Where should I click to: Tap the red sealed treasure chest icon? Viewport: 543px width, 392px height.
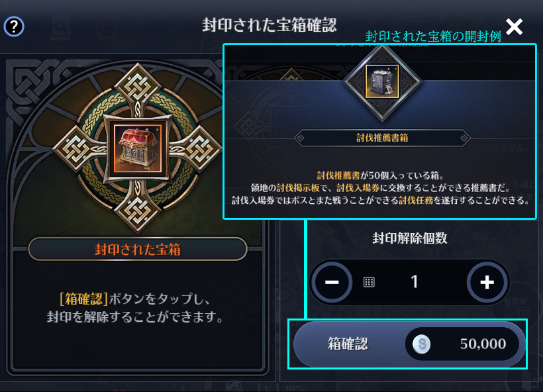pos(138,148)
